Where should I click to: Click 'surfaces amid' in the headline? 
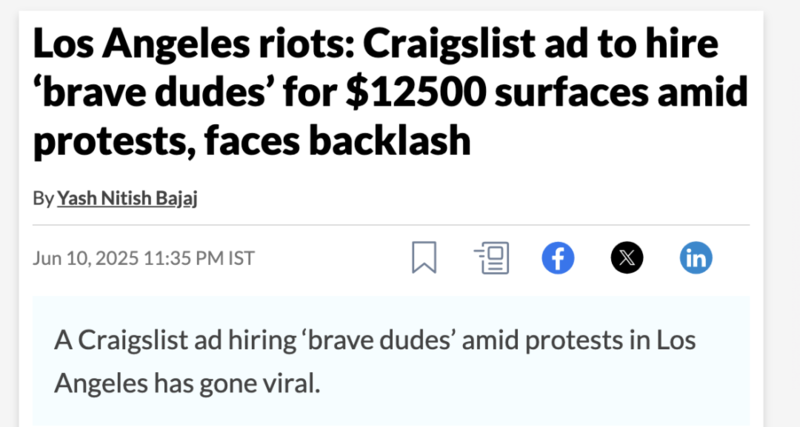(x=621, y=92)
